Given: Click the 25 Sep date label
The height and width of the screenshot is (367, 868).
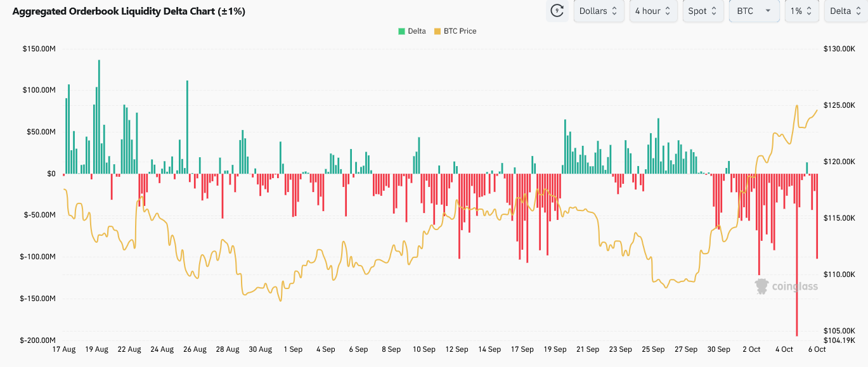Looking at the screenshot, I should (653, 349).
